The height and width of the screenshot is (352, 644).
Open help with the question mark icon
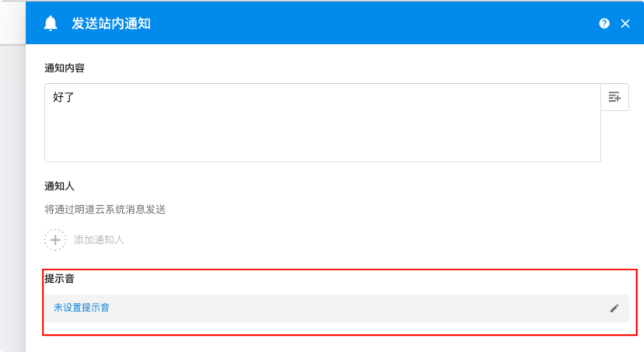point(604,23)
